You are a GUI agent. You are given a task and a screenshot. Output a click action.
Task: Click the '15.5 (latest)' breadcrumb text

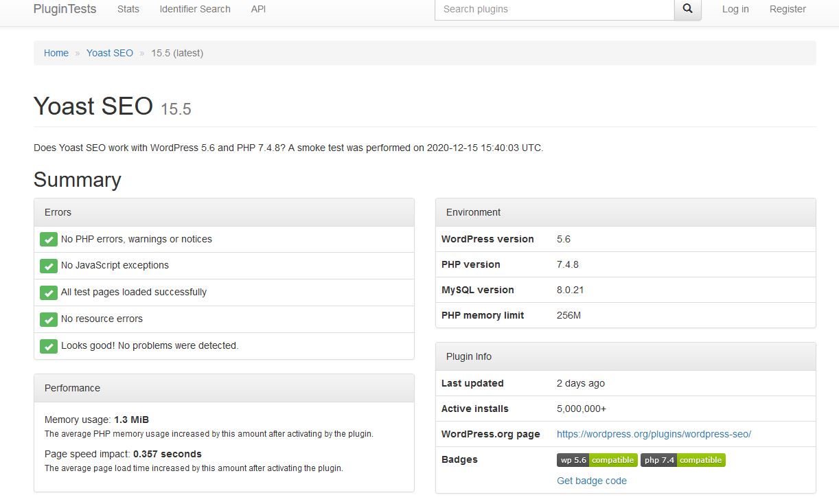[x=177, y=53]
